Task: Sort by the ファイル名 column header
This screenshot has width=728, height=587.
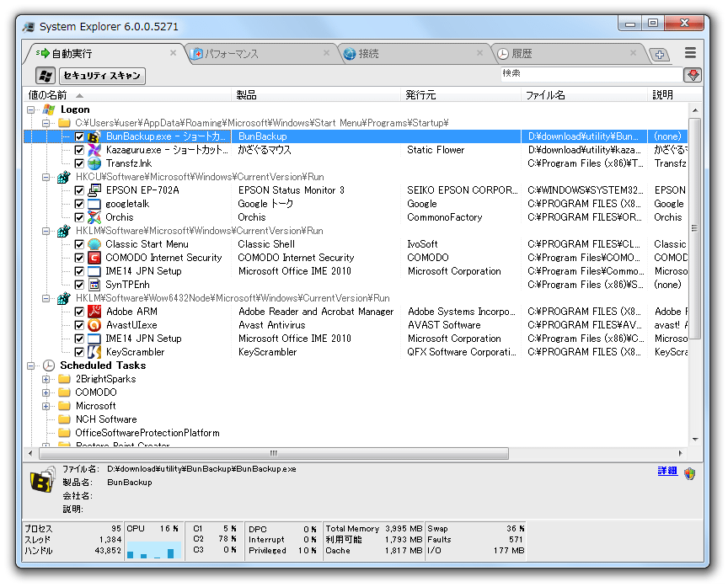Action: [x=585, y=95]
